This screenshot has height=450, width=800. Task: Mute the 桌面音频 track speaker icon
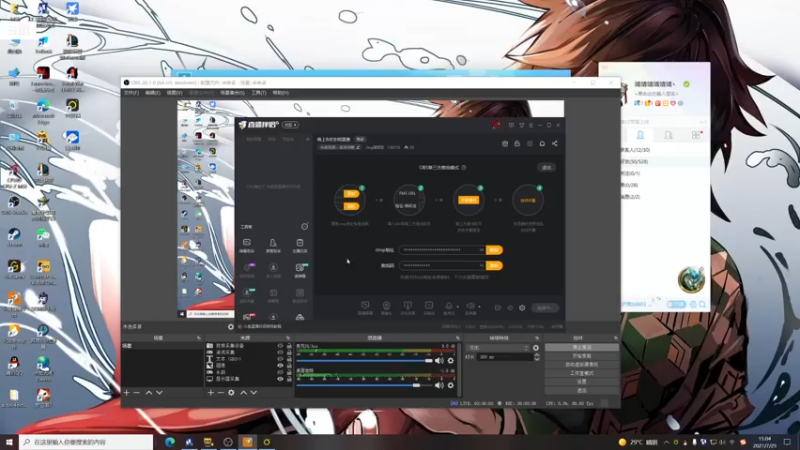(439, 385)
